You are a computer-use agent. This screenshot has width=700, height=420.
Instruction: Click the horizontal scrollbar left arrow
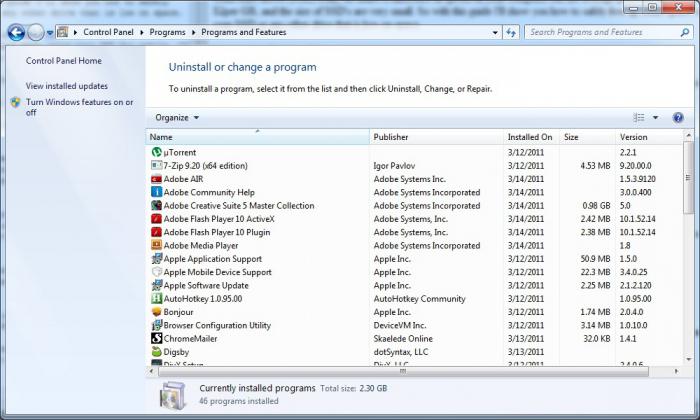click(x=151, y=371)
